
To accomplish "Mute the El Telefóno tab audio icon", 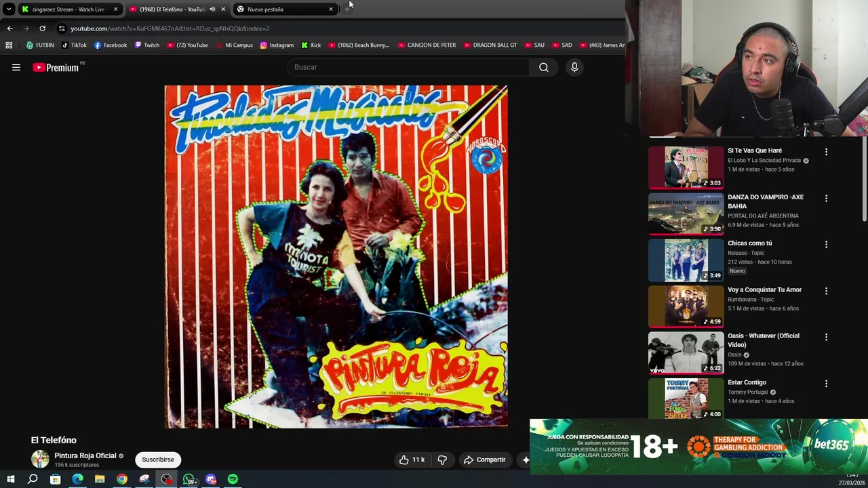I will point(212,9).
